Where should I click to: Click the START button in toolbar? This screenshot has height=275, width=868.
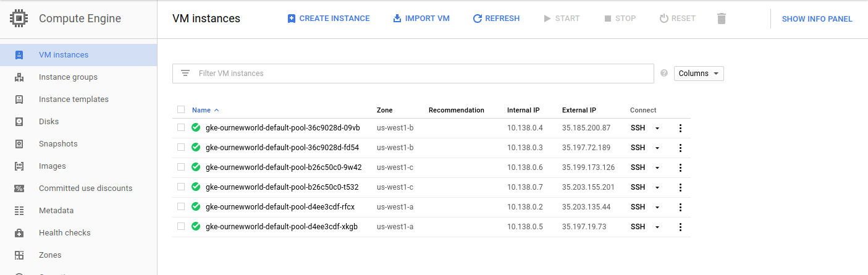coord(562,19)
